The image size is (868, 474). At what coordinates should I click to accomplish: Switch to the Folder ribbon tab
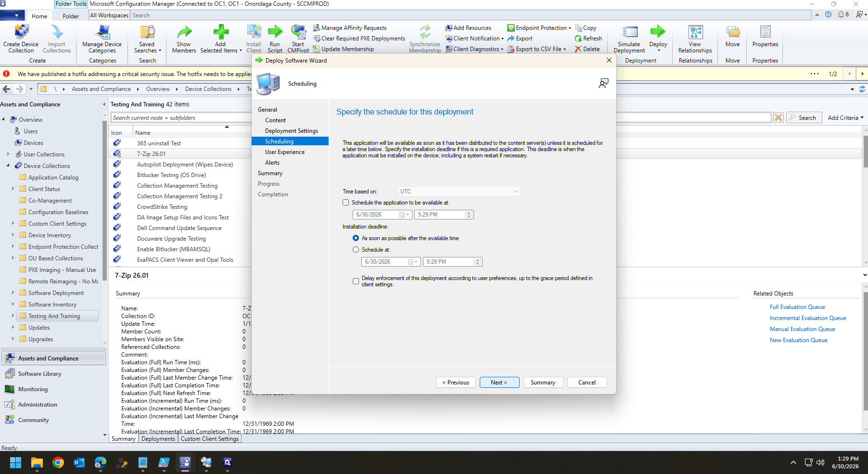(71, 16)
